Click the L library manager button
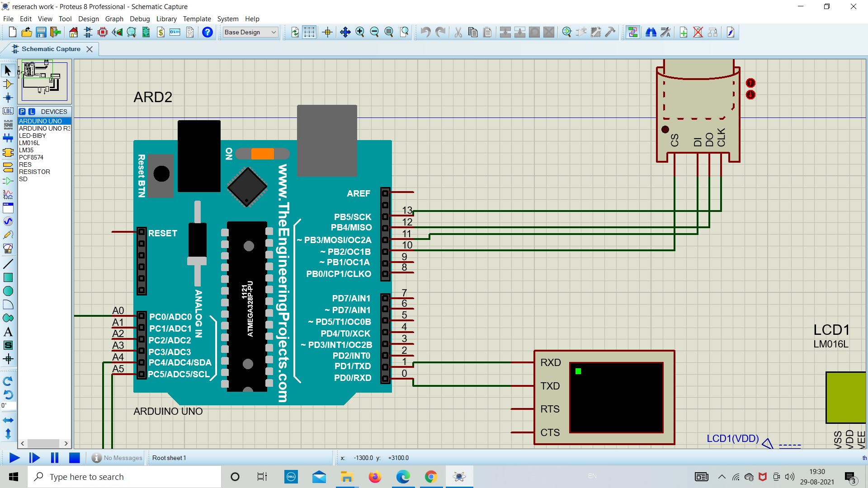 point(32,112)
